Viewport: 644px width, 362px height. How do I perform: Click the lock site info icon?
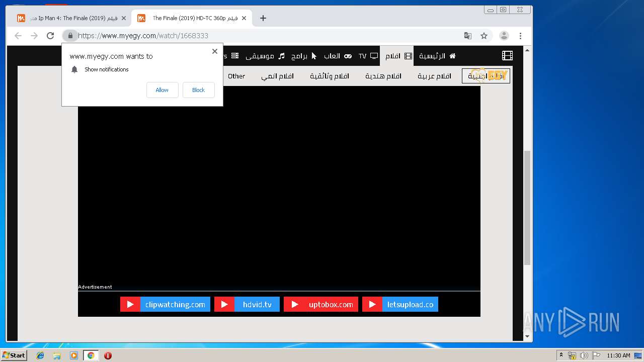(70, 36)
